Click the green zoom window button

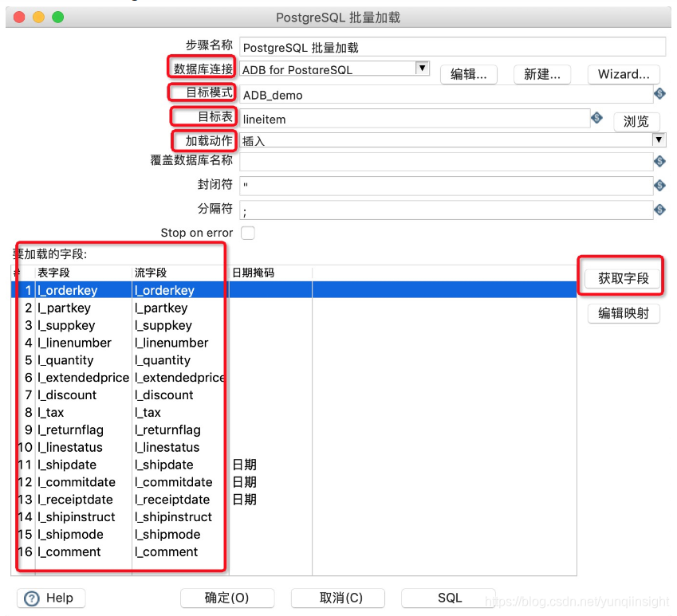tap(58, 18)
